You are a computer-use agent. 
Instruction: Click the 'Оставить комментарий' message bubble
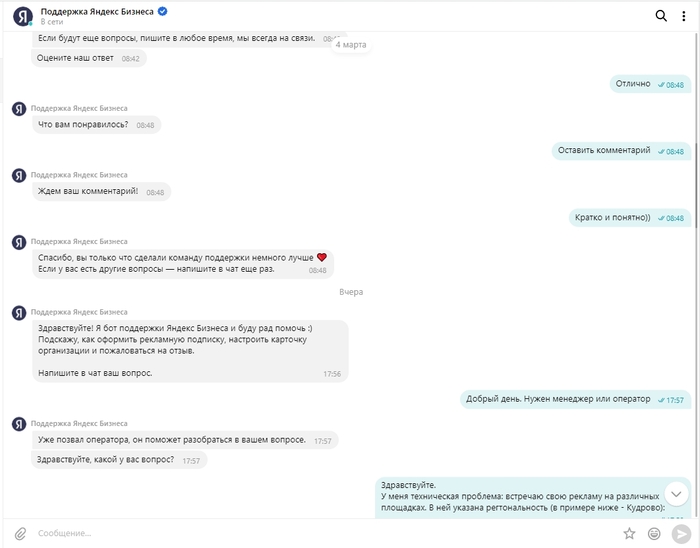coord(621,150)
